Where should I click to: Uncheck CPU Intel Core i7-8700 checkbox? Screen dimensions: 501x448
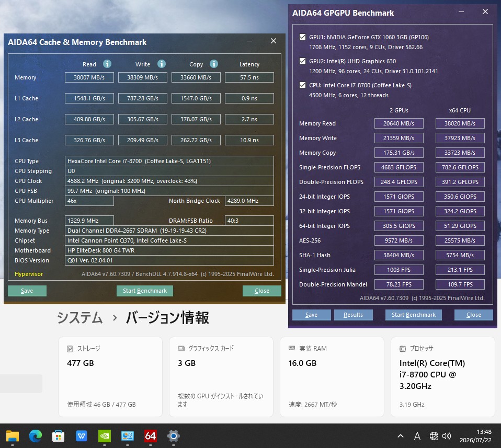click(x=302, y=85)
